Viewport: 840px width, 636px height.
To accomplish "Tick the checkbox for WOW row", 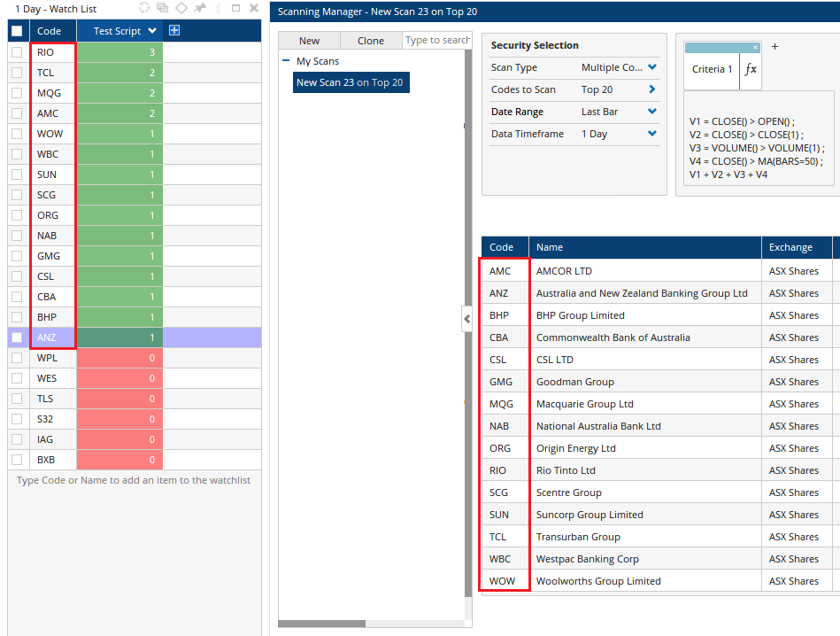I will point(17,134).
